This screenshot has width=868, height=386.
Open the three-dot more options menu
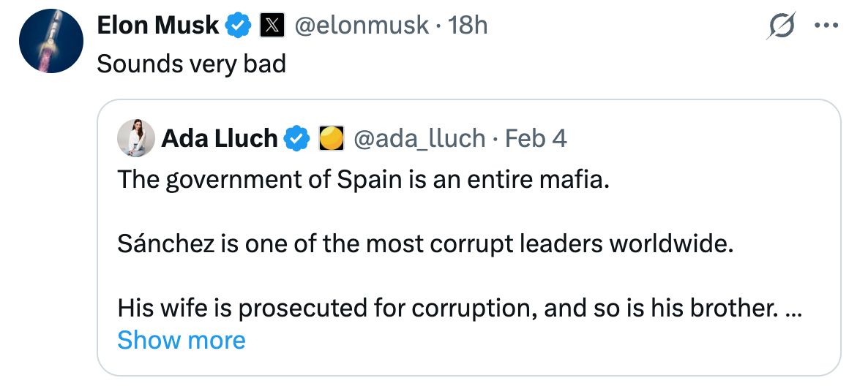[826, 26]
